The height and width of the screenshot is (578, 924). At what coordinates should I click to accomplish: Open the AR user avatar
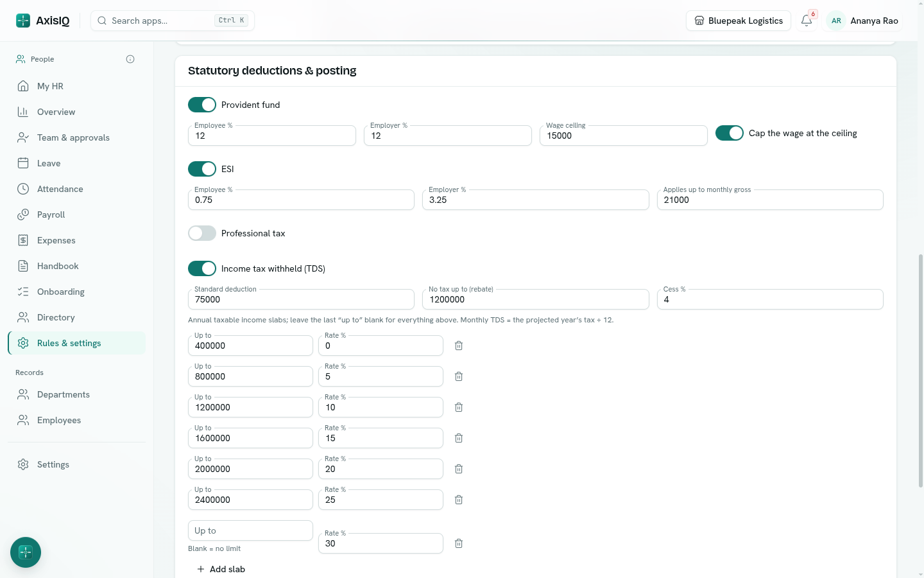point(836,21)
